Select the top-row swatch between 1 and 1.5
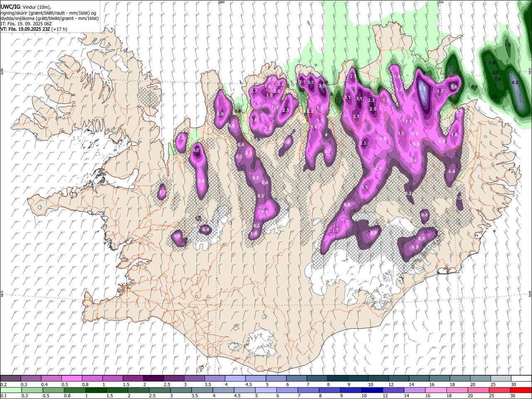 click(112, 379)
